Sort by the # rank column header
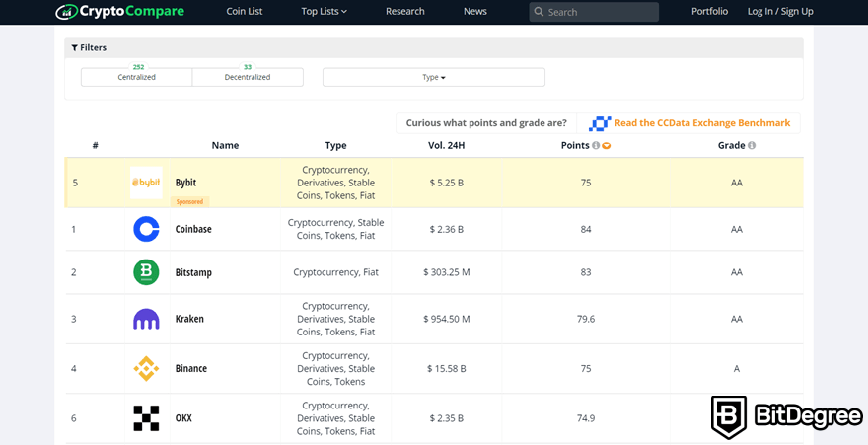Screen dimensions: 868x445 pyautogui.click(x=96, y=146)
